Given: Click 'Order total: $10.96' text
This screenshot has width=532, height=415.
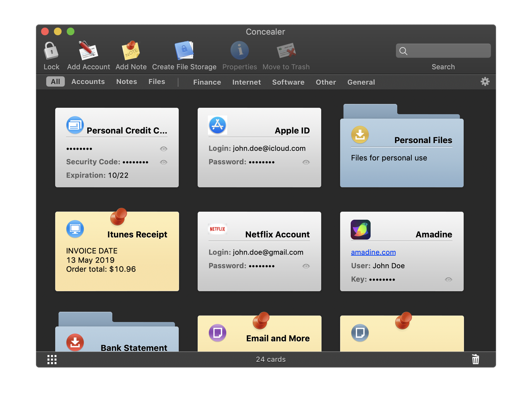Looking at the screenshot, I should click(101, 269).
